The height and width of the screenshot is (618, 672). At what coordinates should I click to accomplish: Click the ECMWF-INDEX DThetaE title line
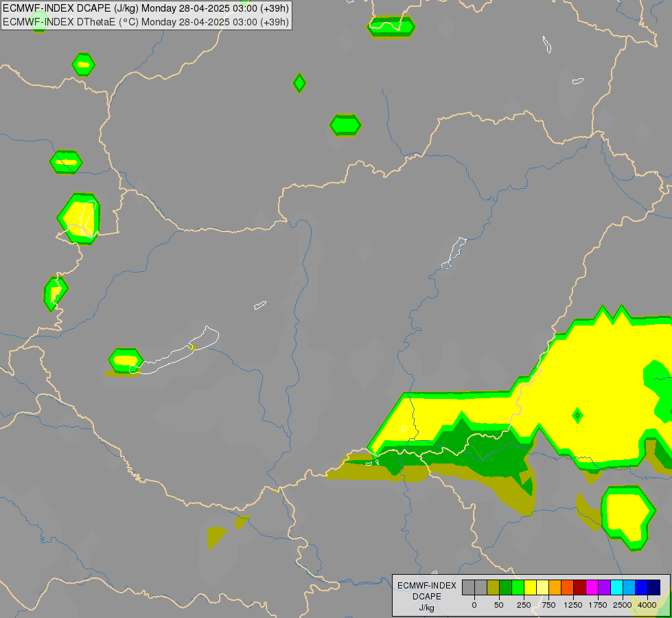point(146,22)
